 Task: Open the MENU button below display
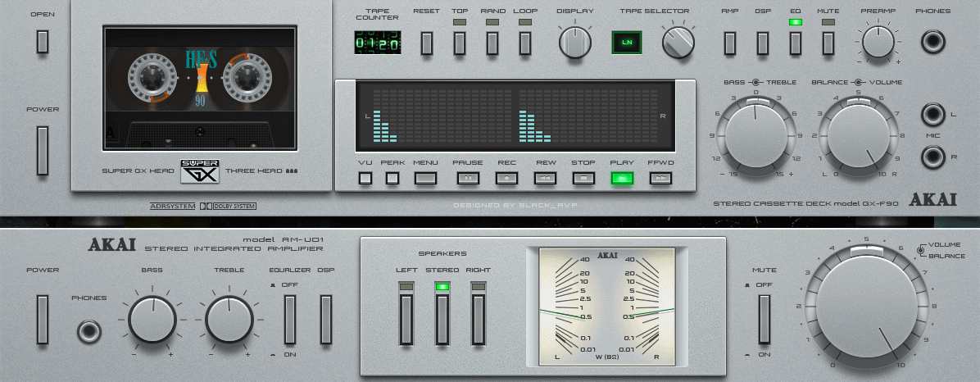tap(425, 177)
